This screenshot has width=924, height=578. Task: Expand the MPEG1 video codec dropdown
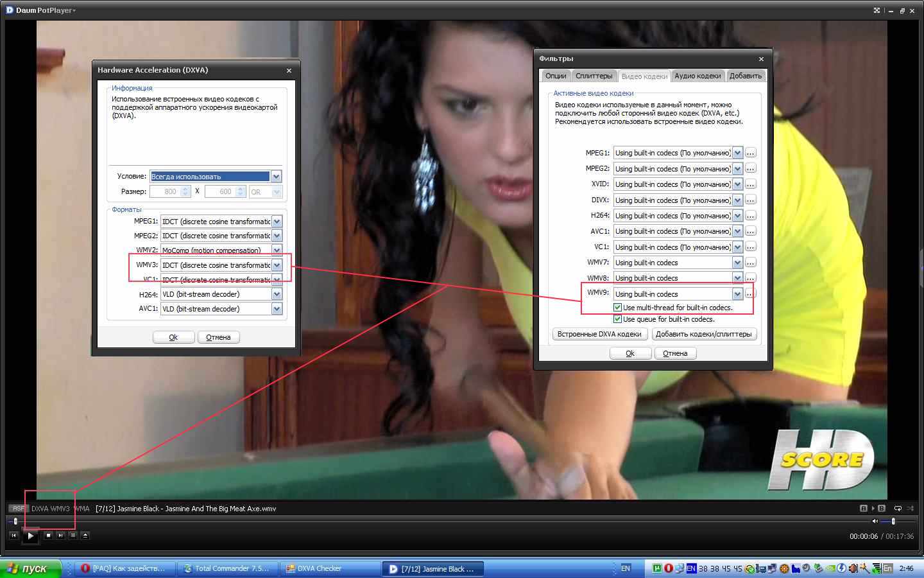point(737,153)
